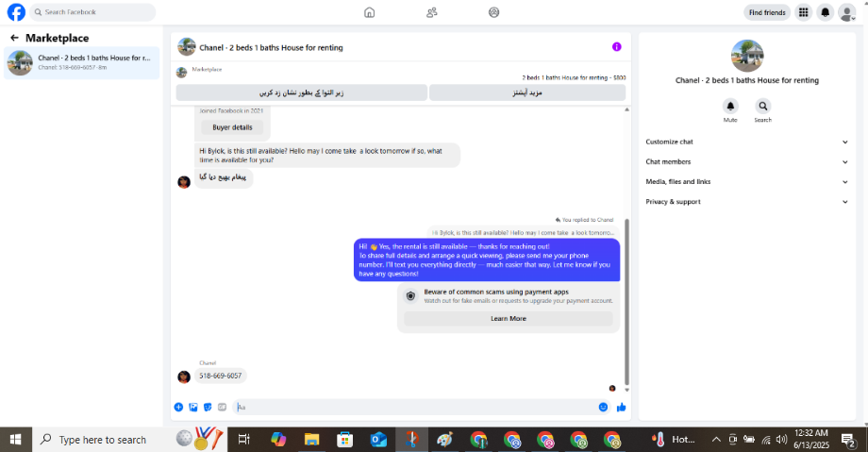Click the Urdu message sent bubble
Viewport: 868px width, 452px height.
click(224, 177)
